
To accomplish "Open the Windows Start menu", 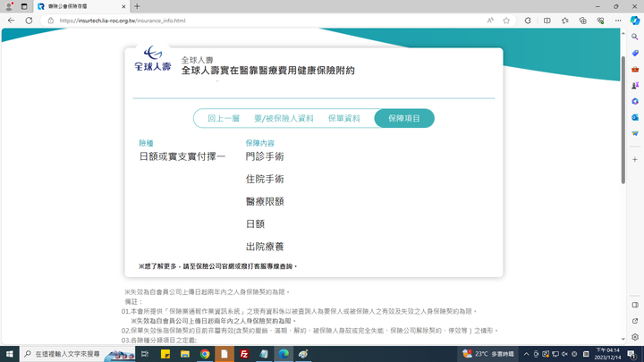I will coord(9,354).
